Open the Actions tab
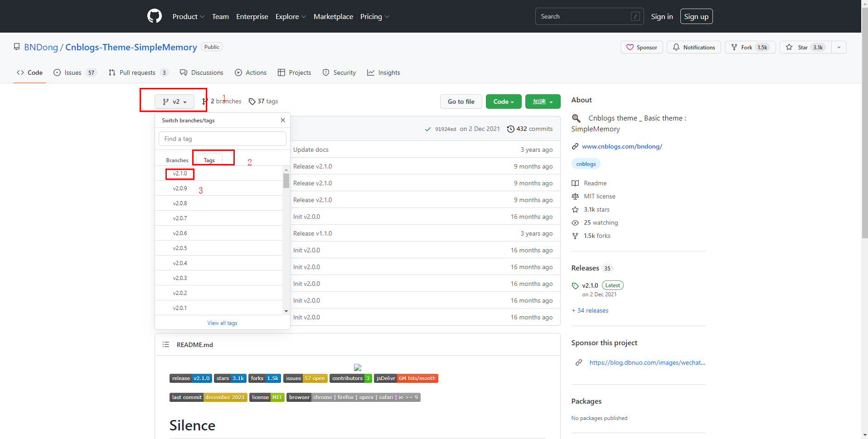 click(251, 72)
